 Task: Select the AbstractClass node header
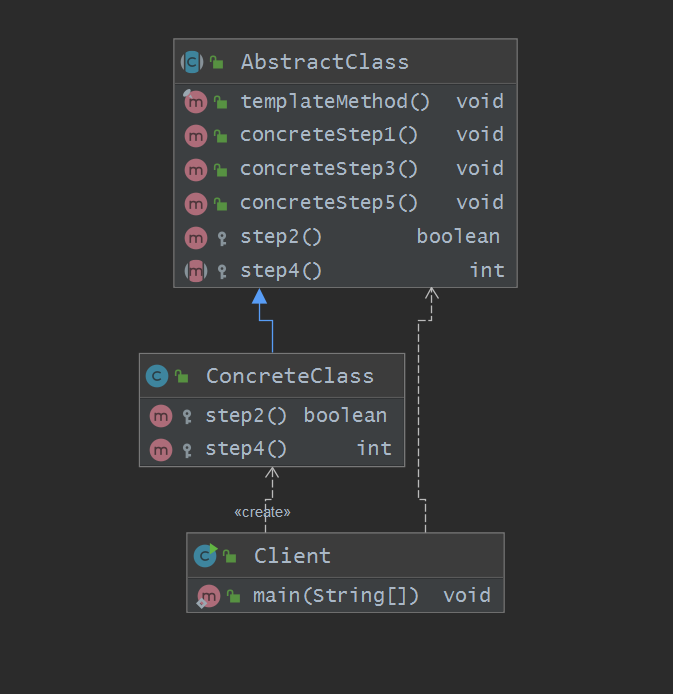[325, 62]
